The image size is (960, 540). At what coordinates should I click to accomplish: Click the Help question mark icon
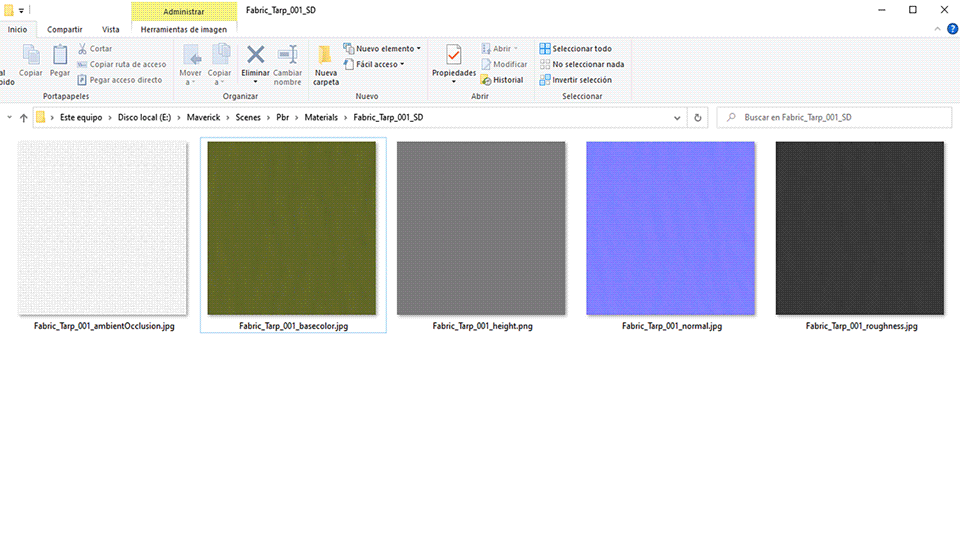[950, 30]
